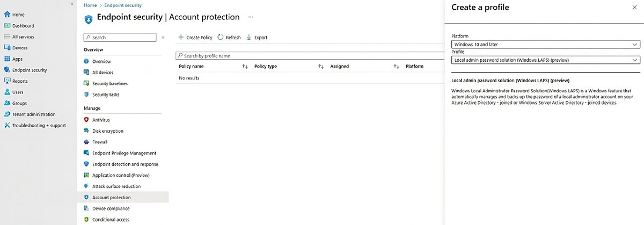Click the Devices icon in sidebar
Image resolution: width=644 pixels, height=225 pixels.
8,48
